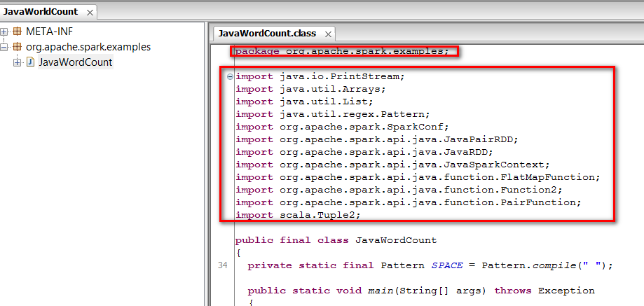
Task: Click the JavaWordCount class file icon
Action: (30, 62)
